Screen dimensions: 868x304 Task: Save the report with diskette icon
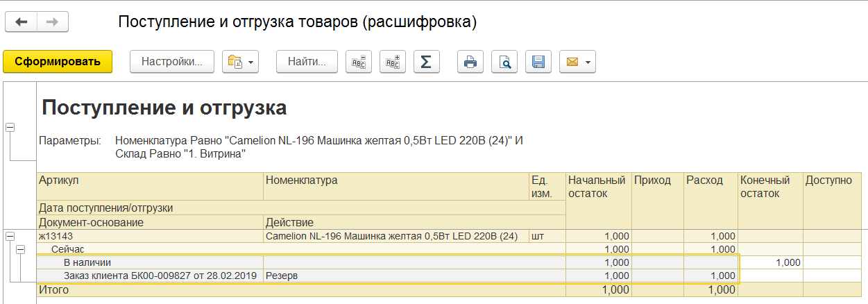click(x=538, y=62)
